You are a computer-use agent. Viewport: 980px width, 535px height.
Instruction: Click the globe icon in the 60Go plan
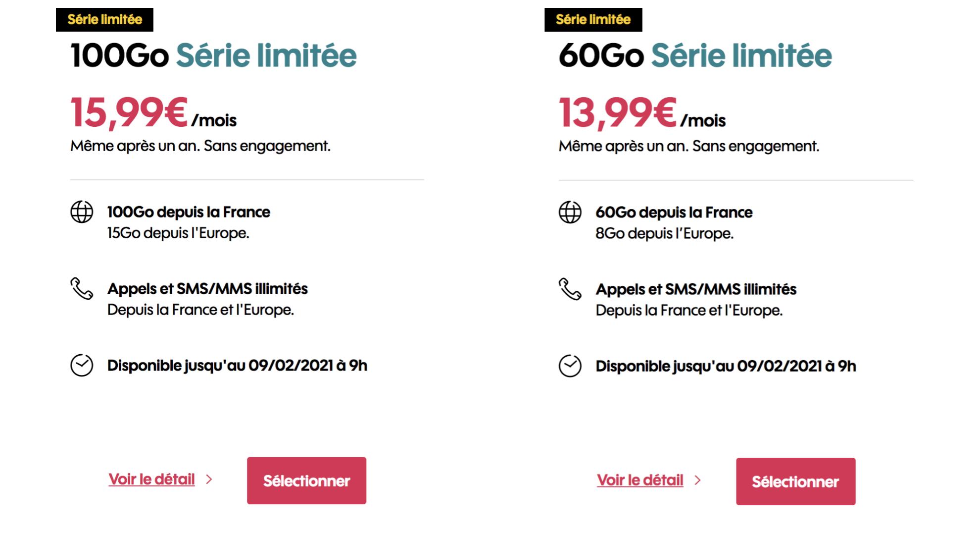pos(570,213)
